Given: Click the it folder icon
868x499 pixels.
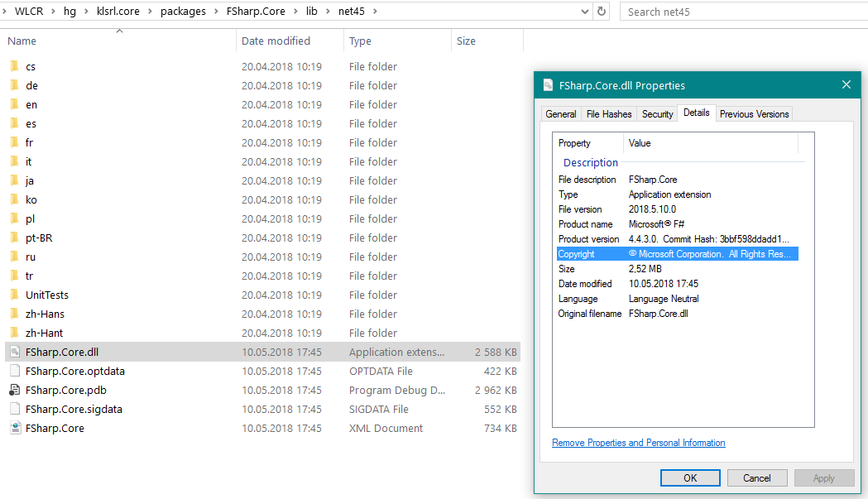Looking at the screenshot, I should tap(15, 161).
